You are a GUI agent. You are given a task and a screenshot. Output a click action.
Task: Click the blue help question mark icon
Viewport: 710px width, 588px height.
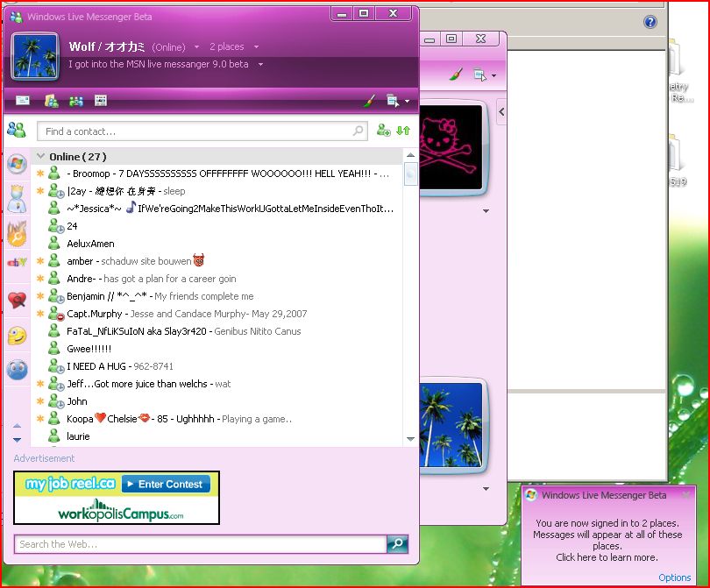650,22
